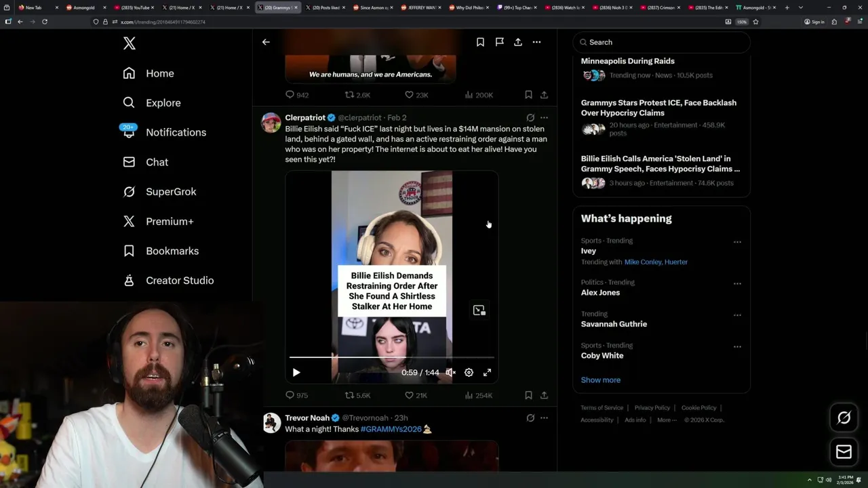Play the Billie Eilish video
Image resolution: width=868 pixels, height=488 pixels.
tap(296, 372)
